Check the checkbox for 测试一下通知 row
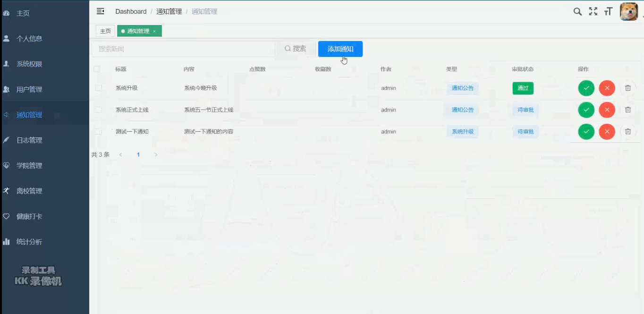 [97, 131]
